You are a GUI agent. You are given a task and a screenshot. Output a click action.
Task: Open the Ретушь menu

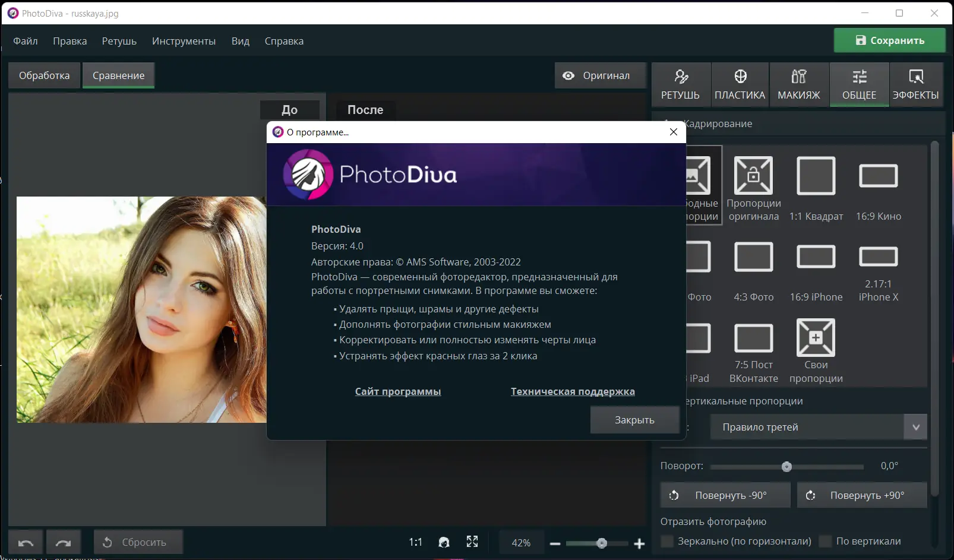119,41
